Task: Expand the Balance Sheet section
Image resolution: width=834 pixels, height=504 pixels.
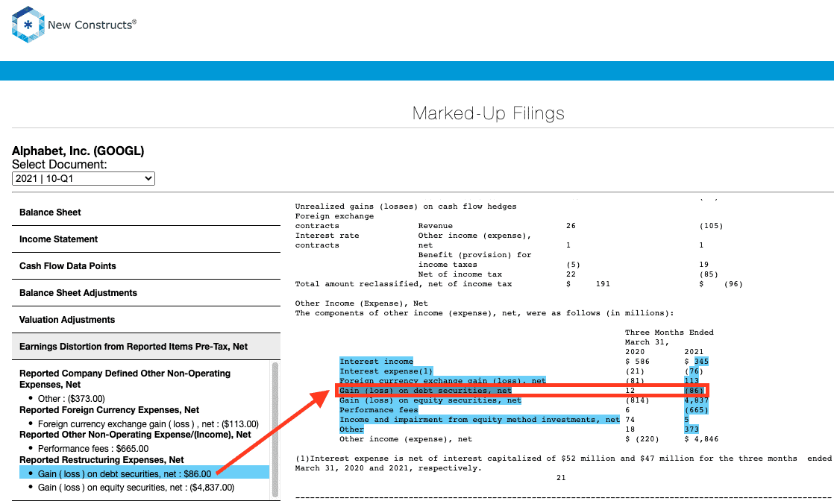Action: (x=145, y=212)
